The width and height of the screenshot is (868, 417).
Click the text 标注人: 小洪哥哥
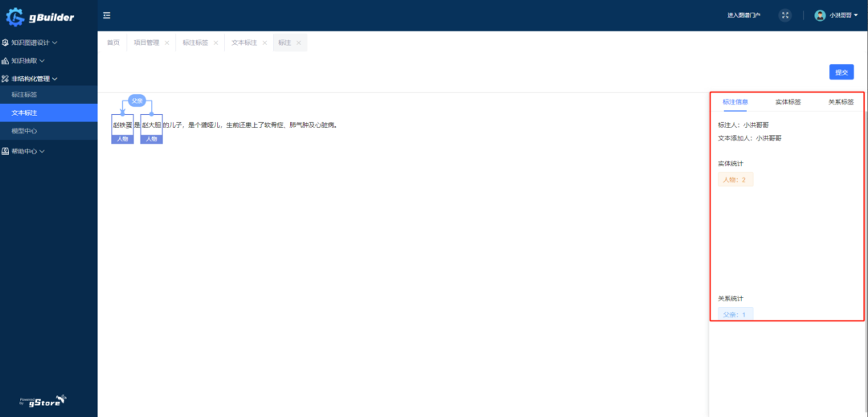743,125
